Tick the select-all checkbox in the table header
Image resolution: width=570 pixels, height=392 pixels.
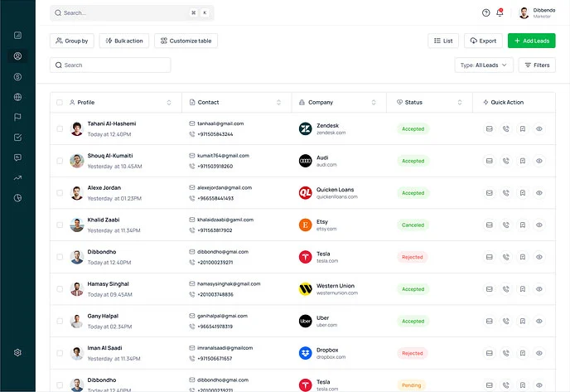pos(60,103)
